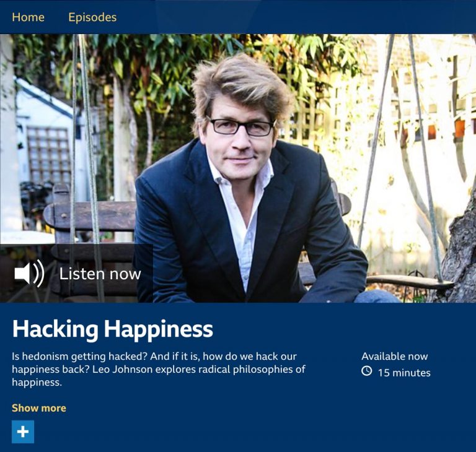Click the blue plus icon button

point(23,432)
